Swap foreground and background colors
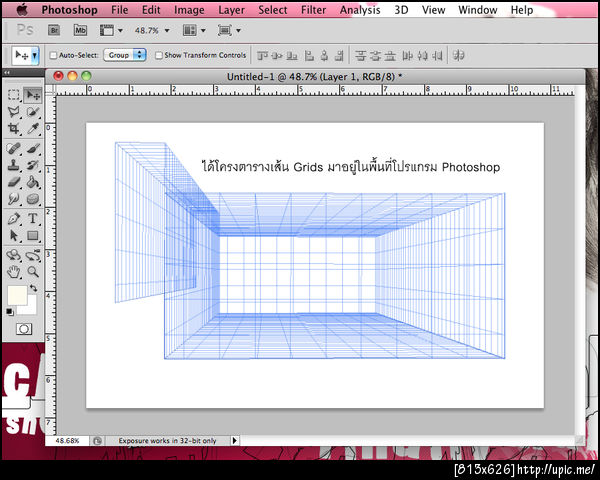The image size is (600, 480). coord(34,288)
